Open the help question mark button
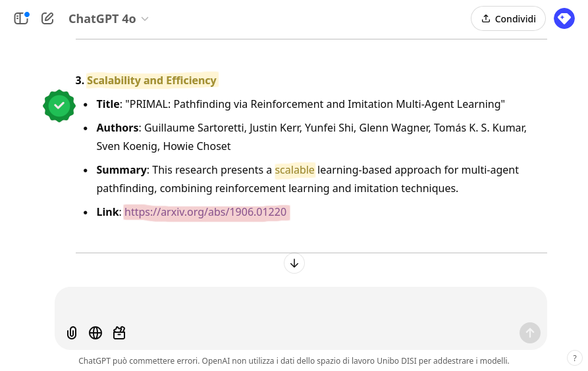The width and height of the screenshot is (588, 371). tap(575, 359)
